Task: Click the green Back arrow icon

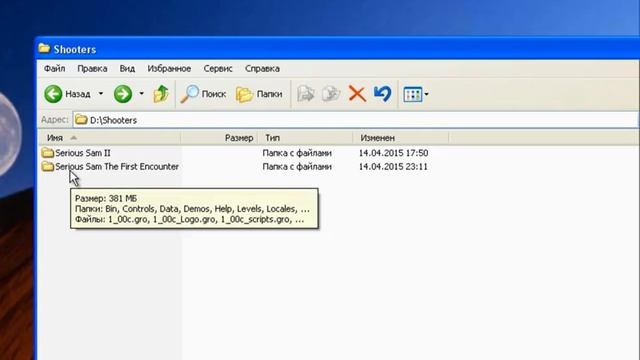Action: (x=53, y=94)
